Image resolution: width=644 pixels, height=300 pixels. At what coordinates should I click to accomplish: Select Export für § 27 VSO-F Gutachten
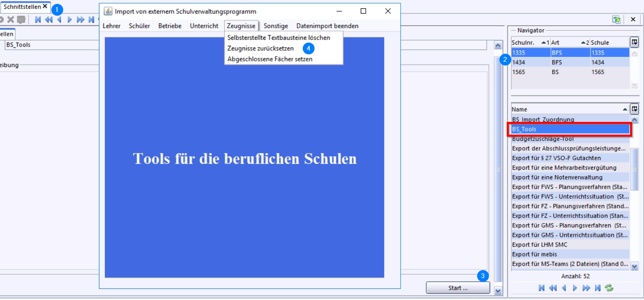(570, 158)
